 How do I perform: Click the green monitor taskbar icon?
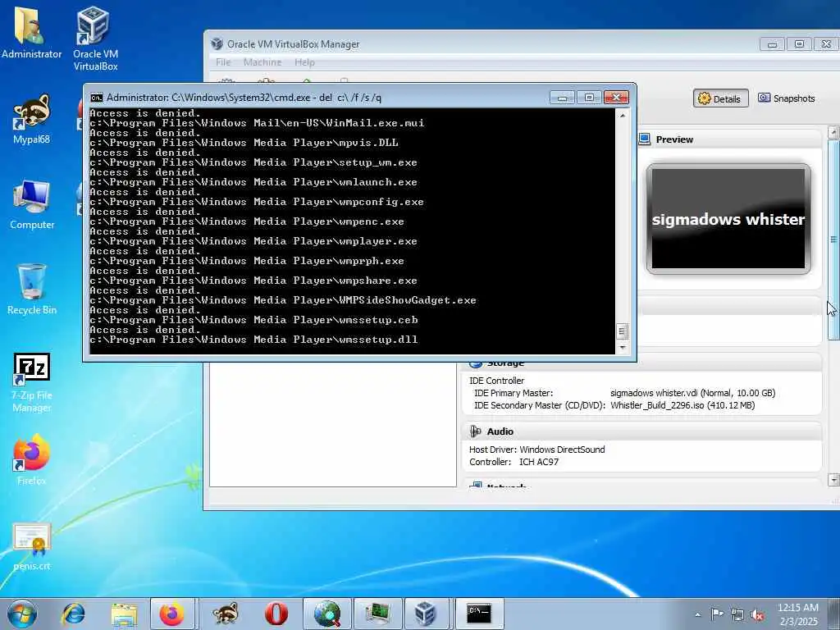click(x=377, y=614)
